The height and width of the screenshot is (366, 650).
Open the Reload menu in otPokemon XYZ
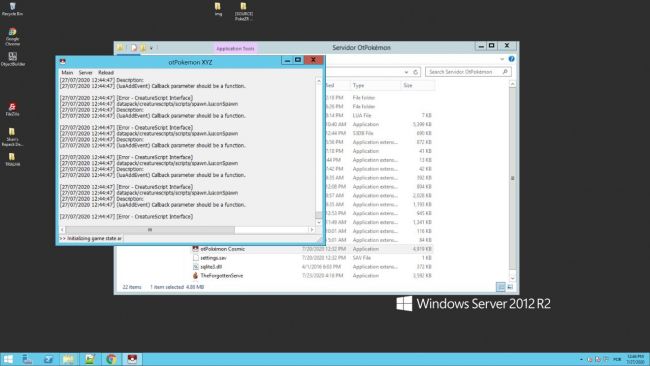[x=106, y=72]
